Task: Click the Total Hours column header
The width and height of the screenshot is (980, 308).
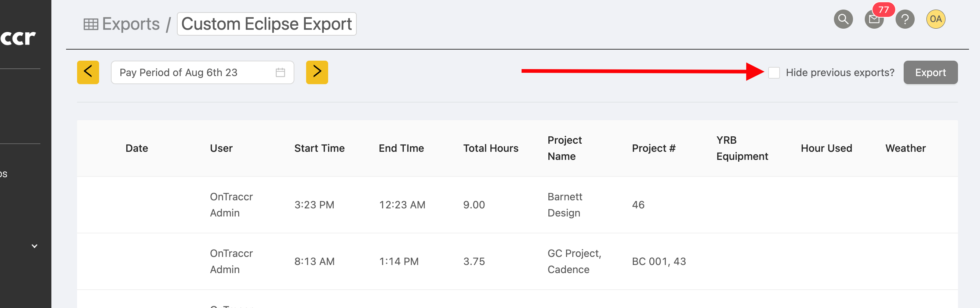Action: pos(490,148)
